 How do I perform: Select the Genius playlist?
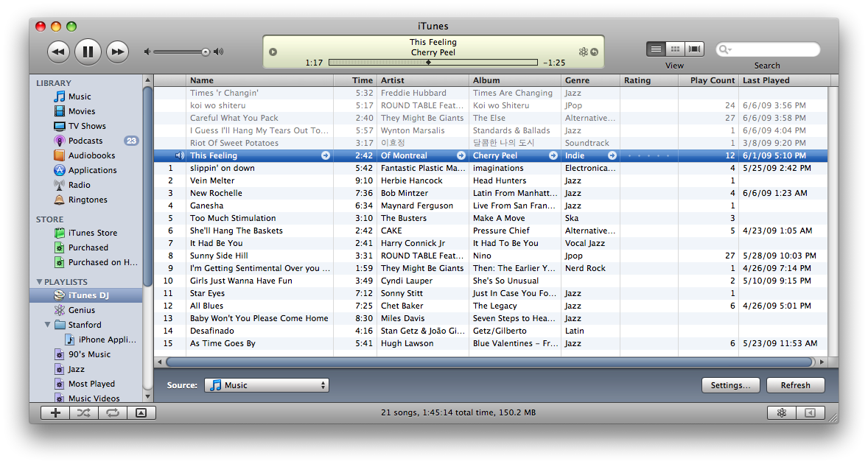click(x=81, y=310)
